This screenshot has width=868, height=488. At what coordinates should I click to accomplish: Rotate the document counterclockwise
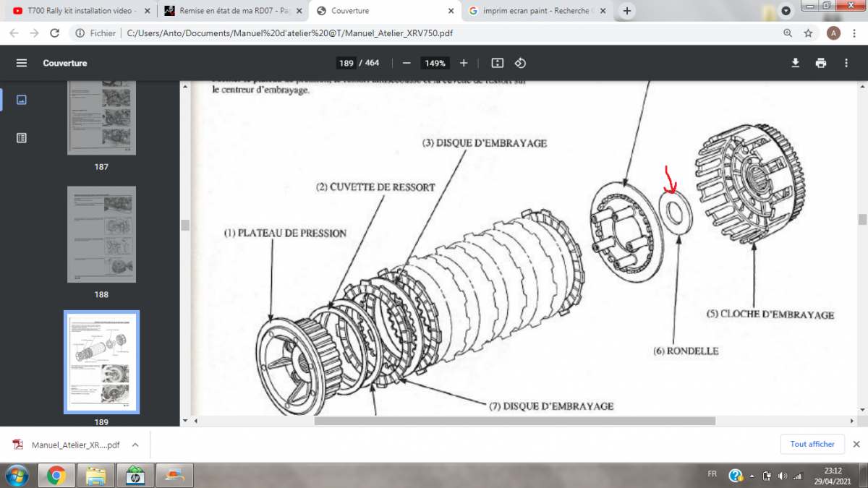click(x=520, y=63)
